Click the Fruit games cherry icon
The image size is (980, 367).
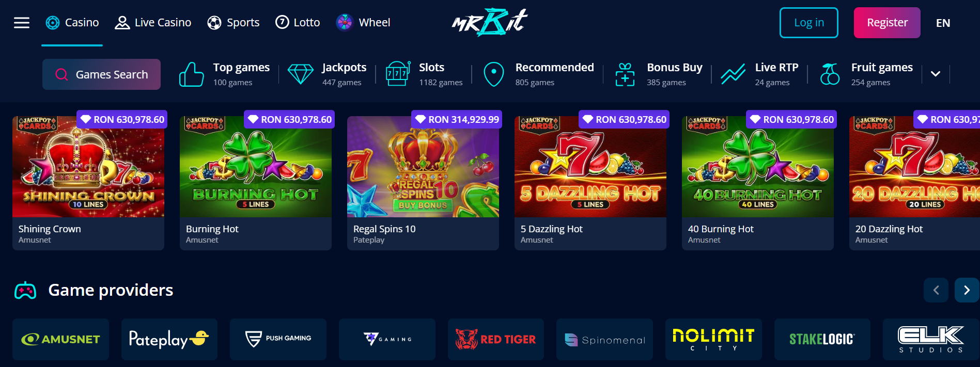[x=830, y=74]
